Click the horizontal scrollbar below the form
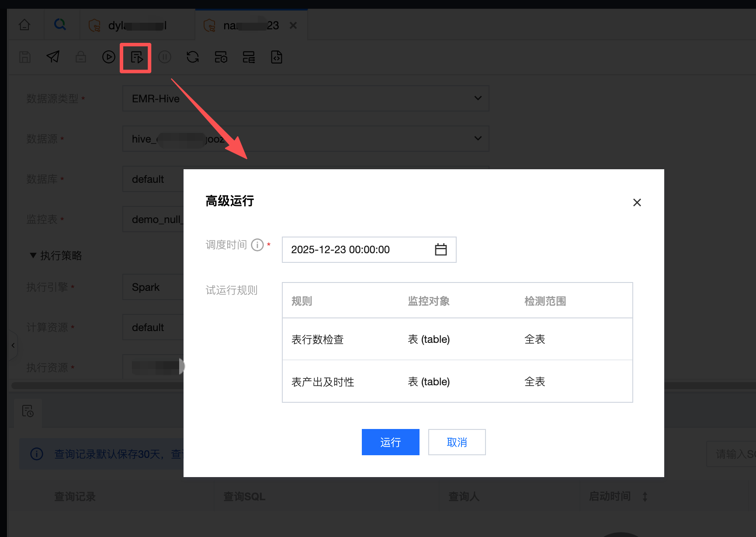 [x=97, y=386]
